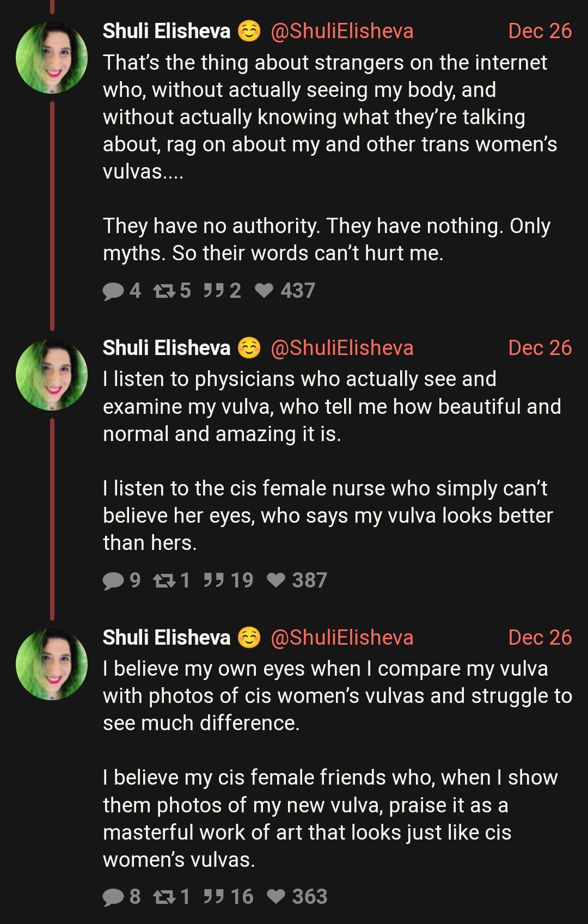Click reply icon on the 437-likes tweet
The image size is (588, 924).
tap(113, 291)
